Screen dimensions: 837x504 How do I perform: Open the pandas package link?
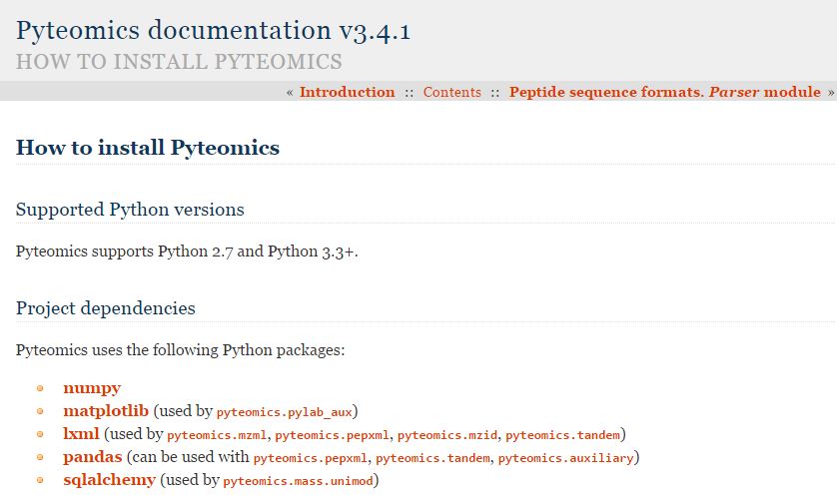(x=92, y=456)
